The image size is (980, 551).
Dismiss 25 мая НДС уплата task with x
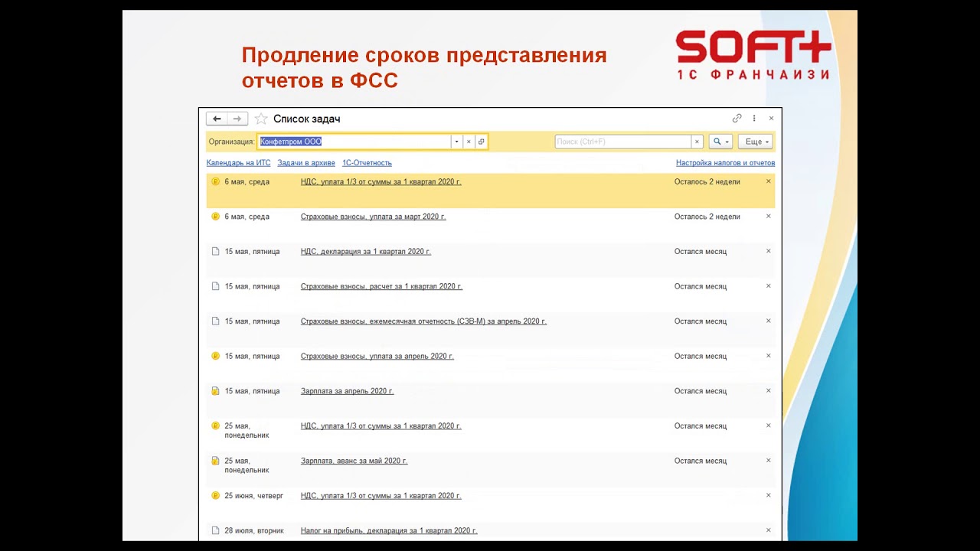pos(769,425)
